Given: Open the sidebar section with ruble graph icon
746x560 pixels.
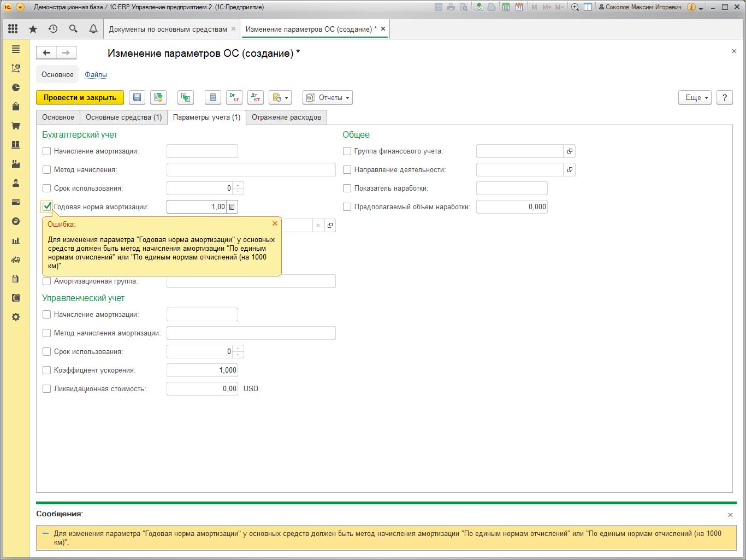Looking at the screenshot, I should tap(16, 68).
